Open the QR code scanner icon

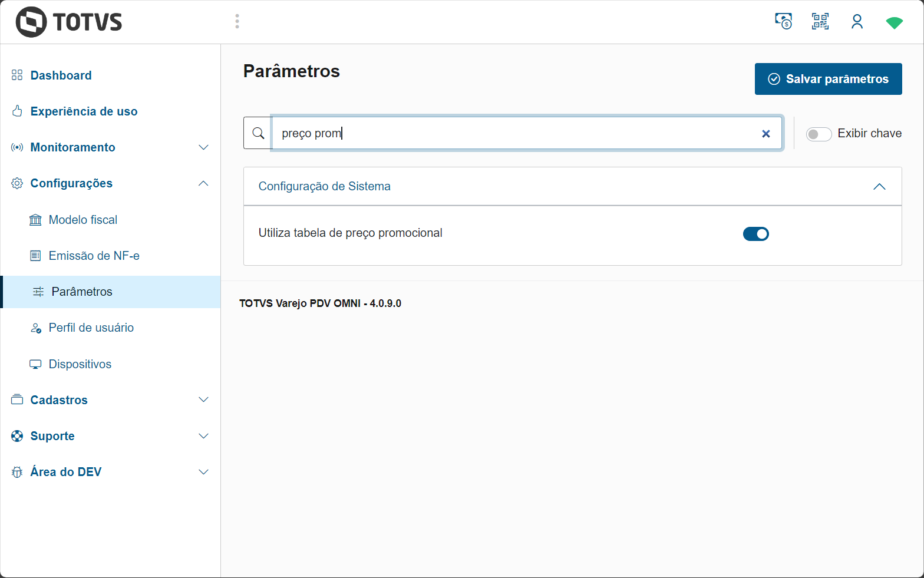point(820,22)
